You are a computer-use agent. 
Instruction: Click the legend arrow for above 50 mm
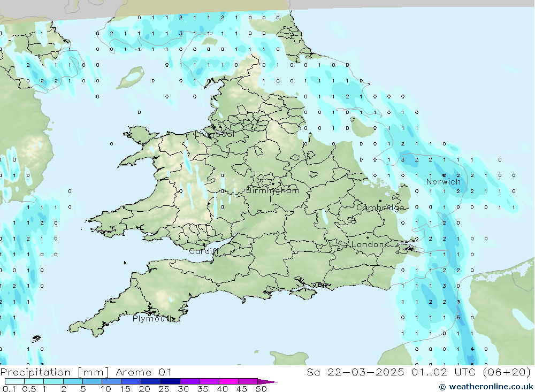pyautogui.click(x=267, y=381)
